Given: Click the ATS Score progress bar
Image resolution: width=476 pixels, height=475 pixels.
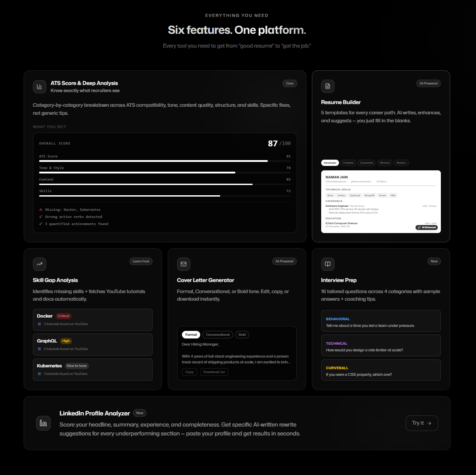Looking at the screenshot, I should click(165, 161).
